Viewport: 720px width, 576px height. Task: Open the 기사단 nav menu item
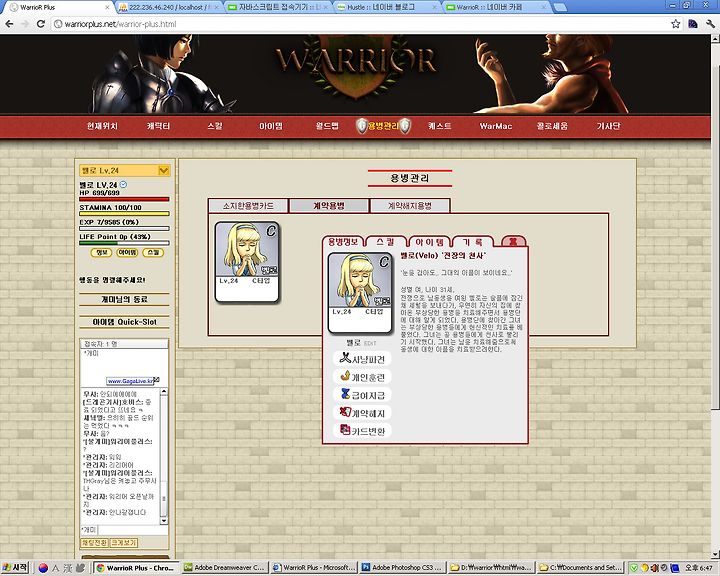pos(608,126)
